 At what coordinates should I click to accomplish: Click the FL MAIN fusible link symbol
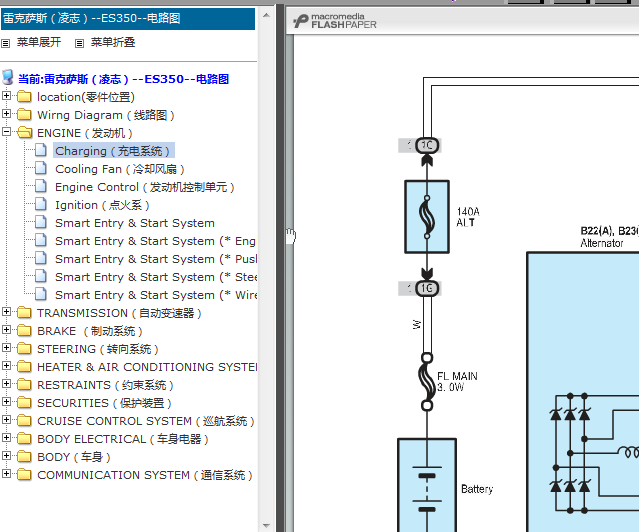click(x=427, y=382)
